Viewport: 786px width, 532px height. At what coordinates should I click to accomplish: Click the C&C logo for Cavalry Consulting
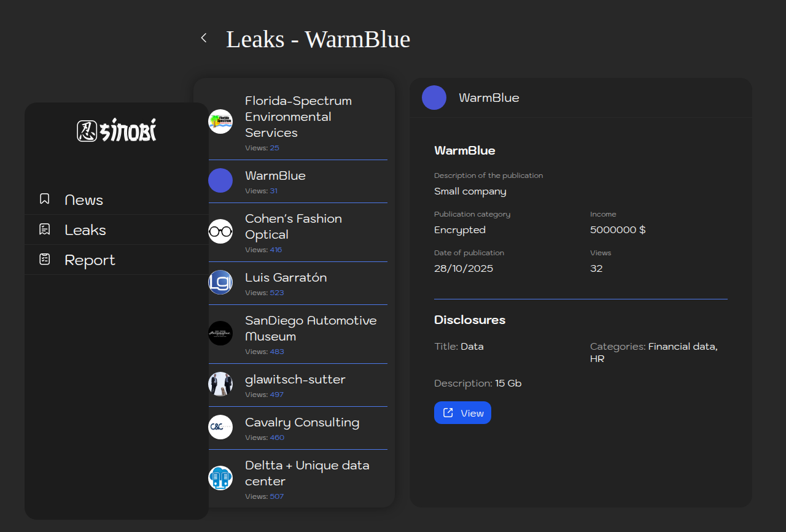tap(220, 427)
